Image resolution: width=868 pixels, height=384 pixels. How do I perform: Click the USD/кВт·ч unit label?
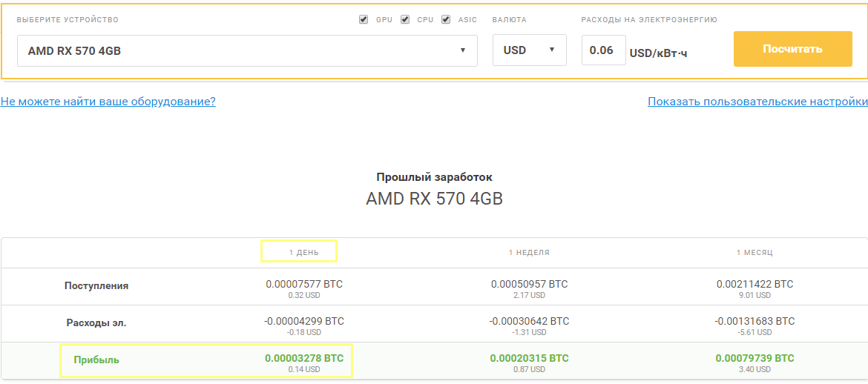(x=658, y=53)
